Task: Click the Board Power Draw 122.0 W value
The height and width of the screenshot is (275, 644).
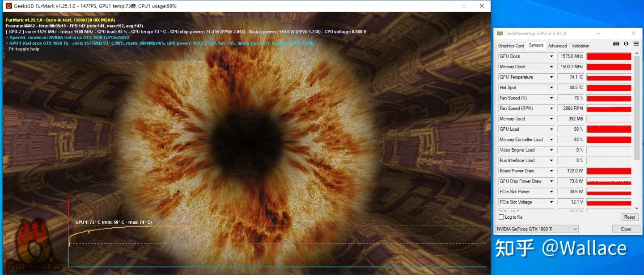Action: point(571,171)
